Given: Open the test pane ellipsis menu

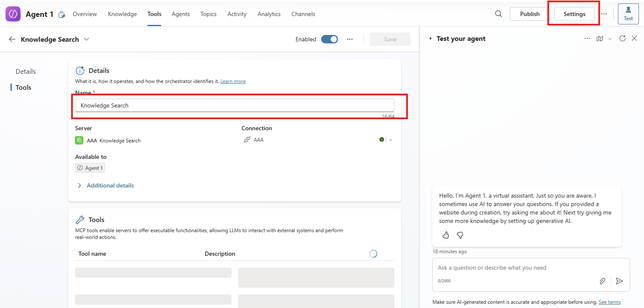Looking at the screenshot, I should tap(587, 38).
